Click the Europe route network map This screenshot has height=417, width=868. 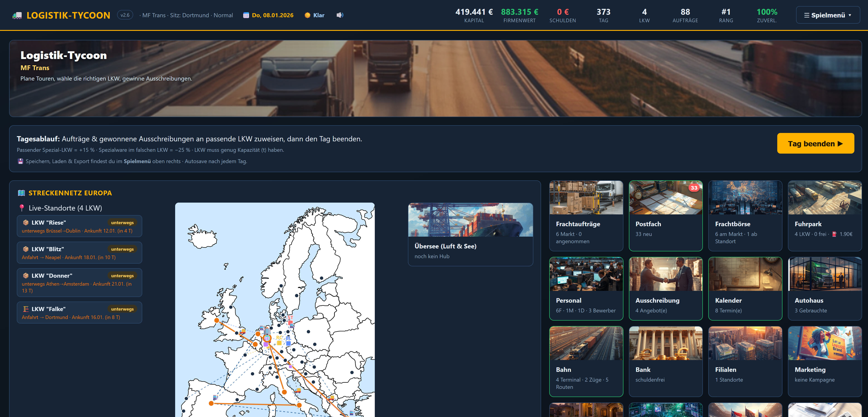(x=275, y=310)
